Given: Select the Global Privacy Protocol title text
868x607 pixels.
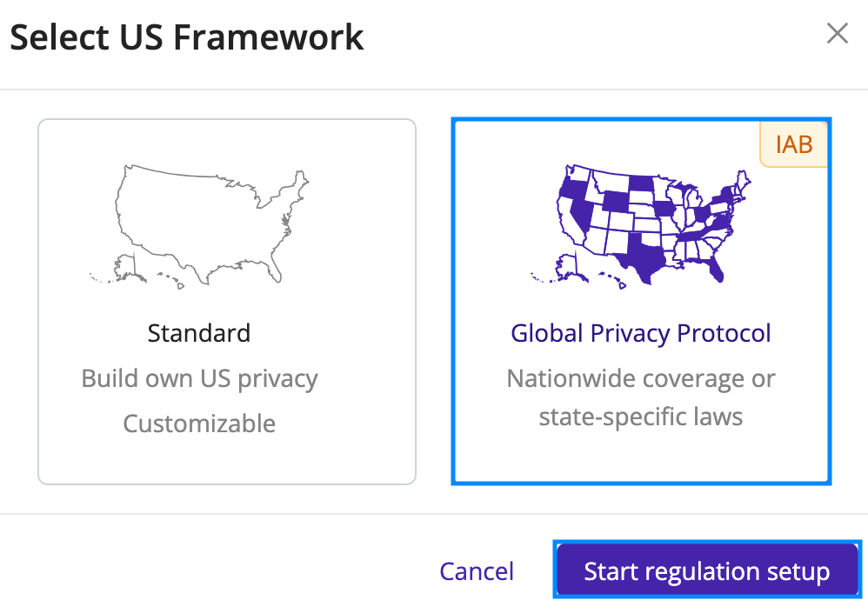Looking at the screenshot, I should [x=640, y=334].
